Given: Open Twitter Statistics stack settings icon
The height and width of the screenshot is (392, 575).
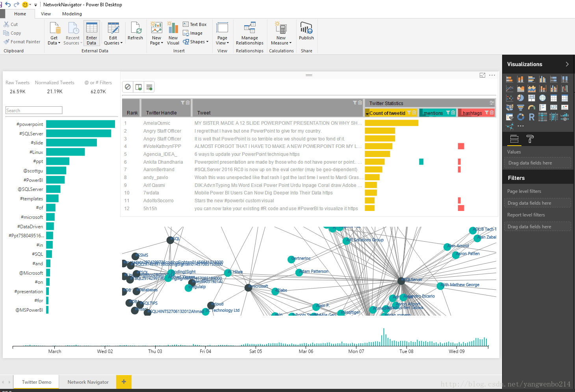Looking at the screenshot, I should pos(492,103).
